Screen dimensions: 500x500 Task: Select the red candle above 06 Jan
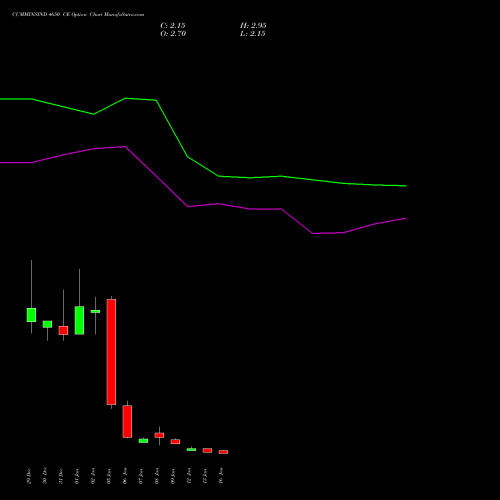tap(127, 421)
